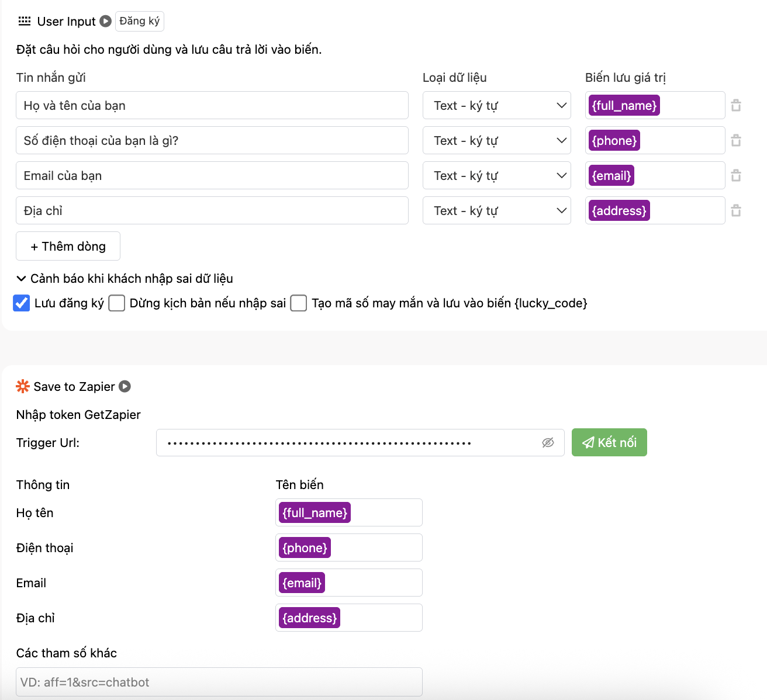Image resolution: width=767 pixels, height=700 pixels.
Task: Open data type dropdown for Địa chỉ row
Action: (x=496, y=210)
